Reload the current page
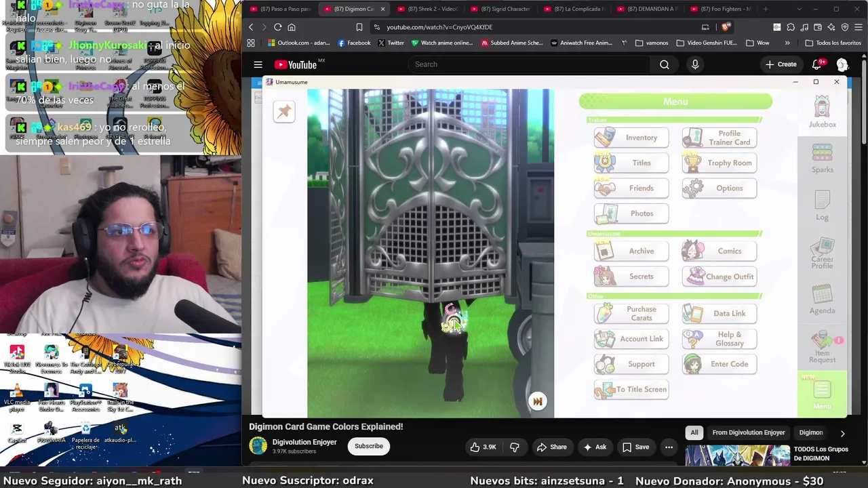The width and height of the screenshot is (868, 488). 277,27
